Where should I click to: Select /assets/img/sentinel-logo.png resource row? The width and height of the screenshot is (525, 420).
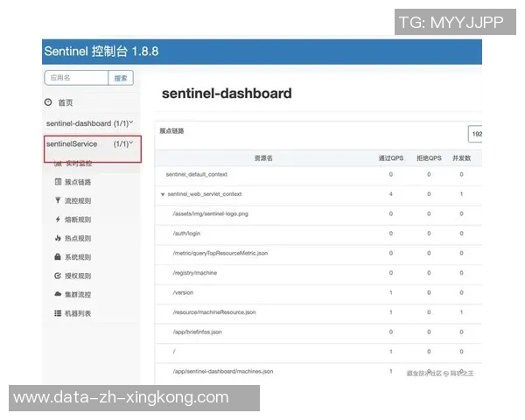tap(318, 213)
